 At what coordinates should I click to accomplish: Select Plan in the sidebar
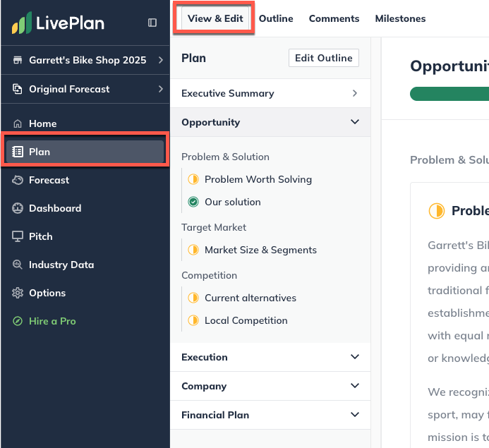pos(85,152)
